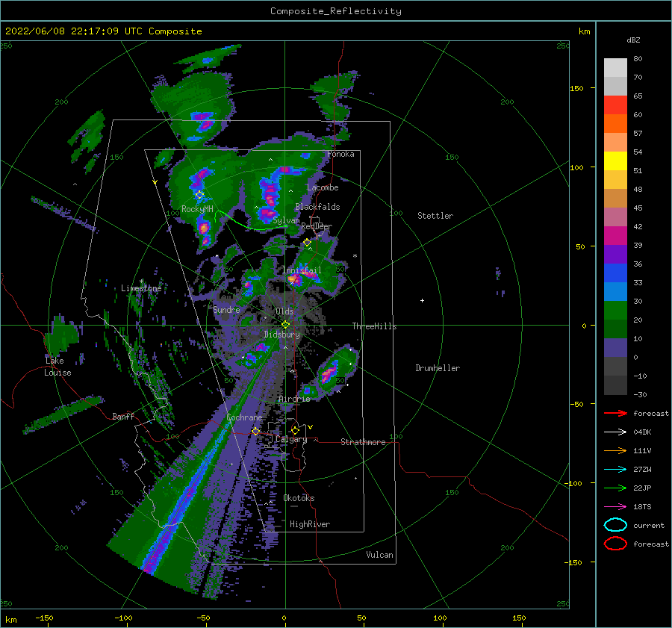
Task: Click the dBZ legend heading
Action: pyautogui.click(x=633, y=40)
